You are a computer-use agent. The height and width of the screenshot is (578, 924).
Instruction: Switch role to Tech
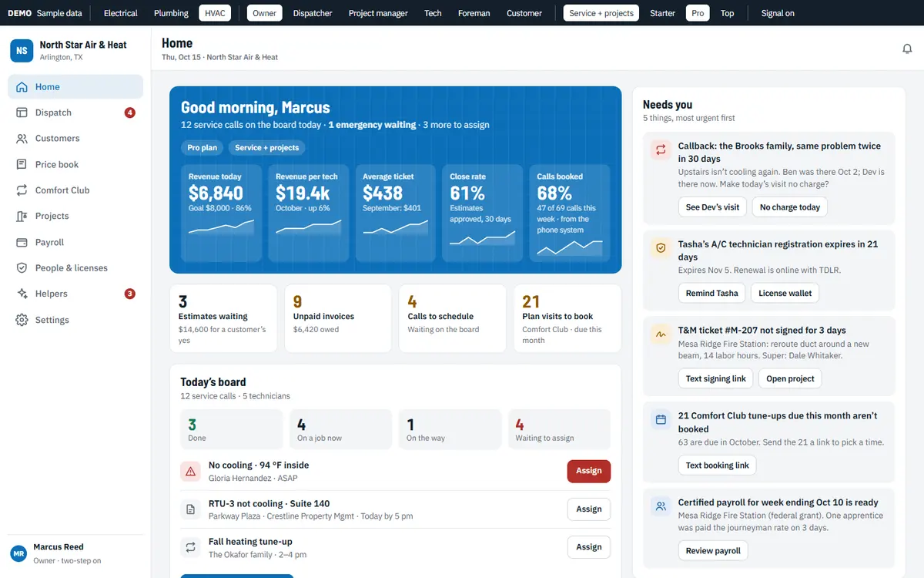[433, 13]
